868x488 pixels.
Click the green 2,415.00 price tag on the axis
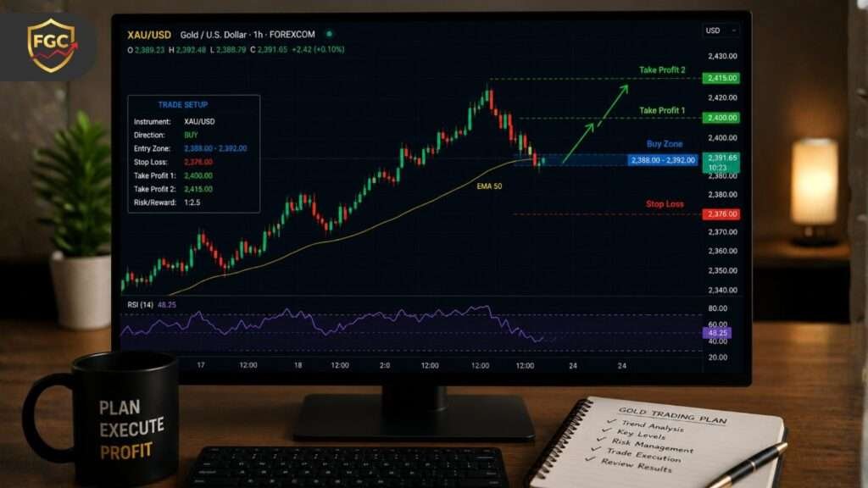click(x=721, y=78)
